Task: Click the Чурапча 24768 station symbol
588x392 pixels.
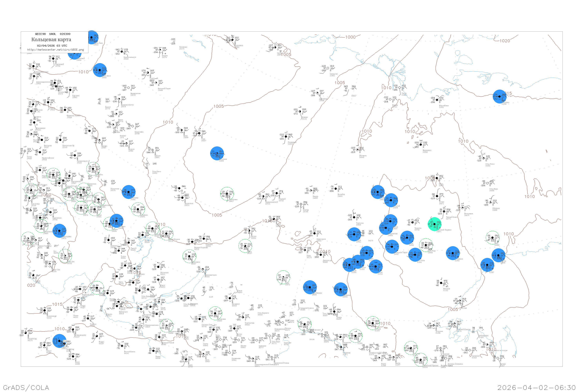Action: point(413,222)
